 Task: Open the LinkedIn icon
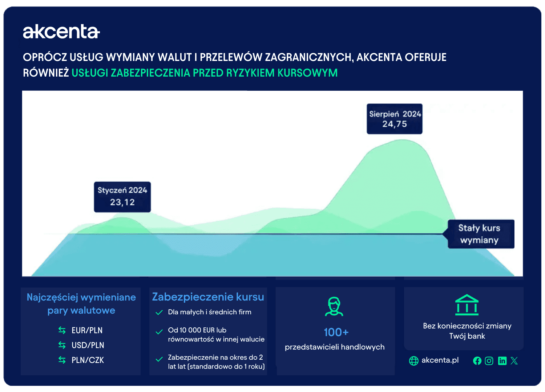[502, 361]
